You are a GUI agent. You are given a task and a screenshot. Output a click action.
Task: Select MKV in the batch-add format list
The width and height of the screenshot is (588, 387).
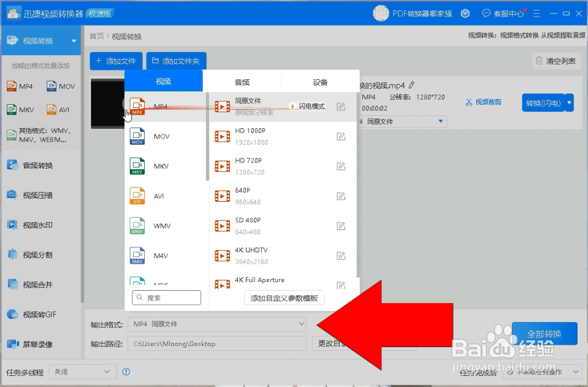[18, 109]
